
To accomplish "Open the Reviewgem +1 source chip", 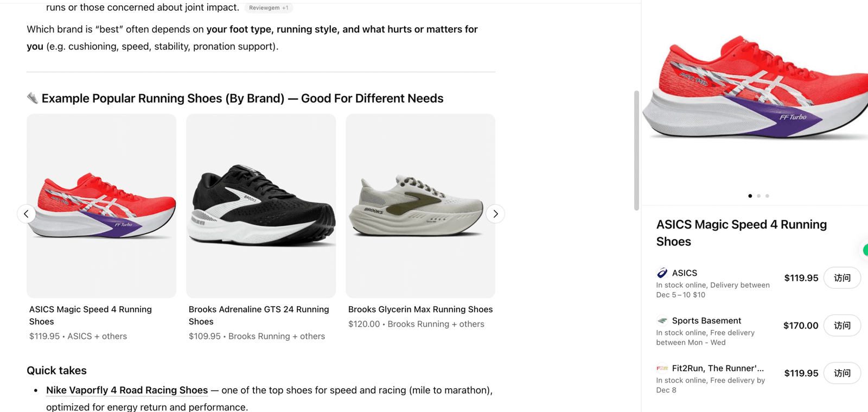I will 269,8.
